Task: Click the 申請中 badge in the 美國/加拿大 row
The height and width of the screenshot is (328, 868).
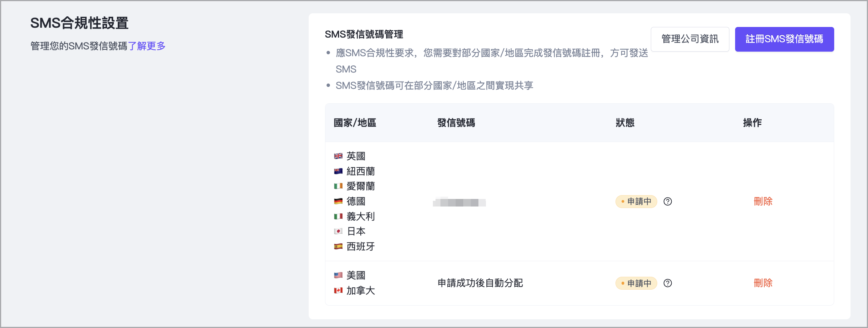Action: pyautogui.click(x=636, y=283)
